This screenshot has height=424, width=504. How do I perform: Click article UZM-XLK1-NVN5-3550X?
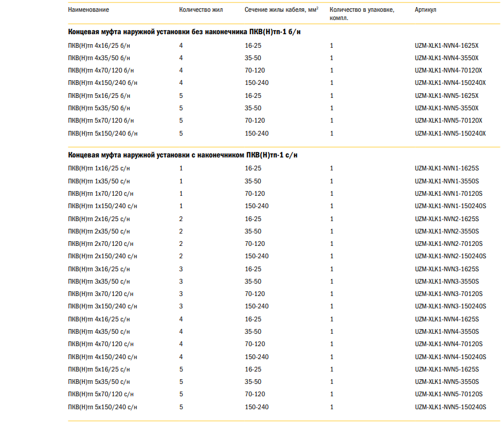447,109
